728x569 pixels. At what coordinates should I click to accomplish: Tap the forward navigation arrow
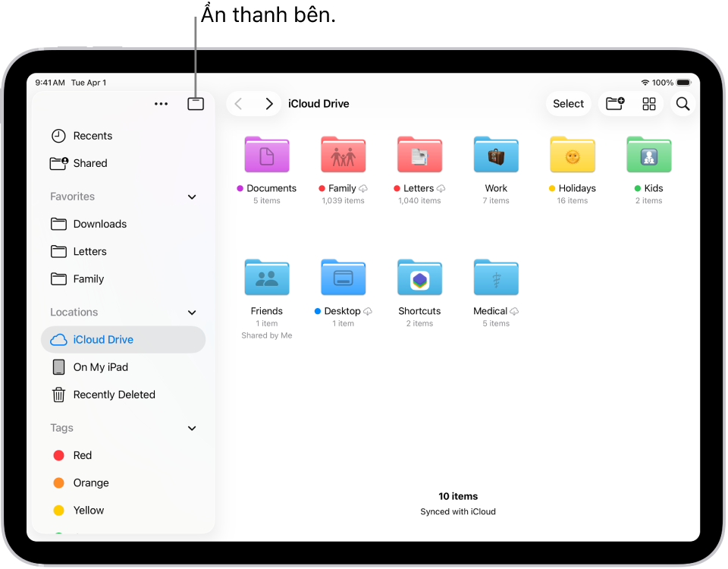[x=268, y=103]
